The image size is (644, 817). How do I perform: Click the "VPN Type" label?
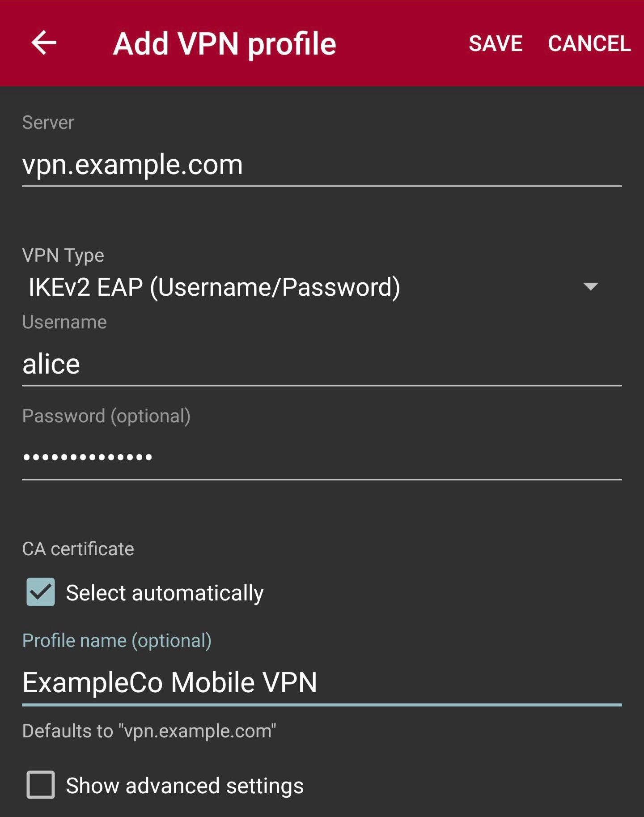tap(63, 255)
